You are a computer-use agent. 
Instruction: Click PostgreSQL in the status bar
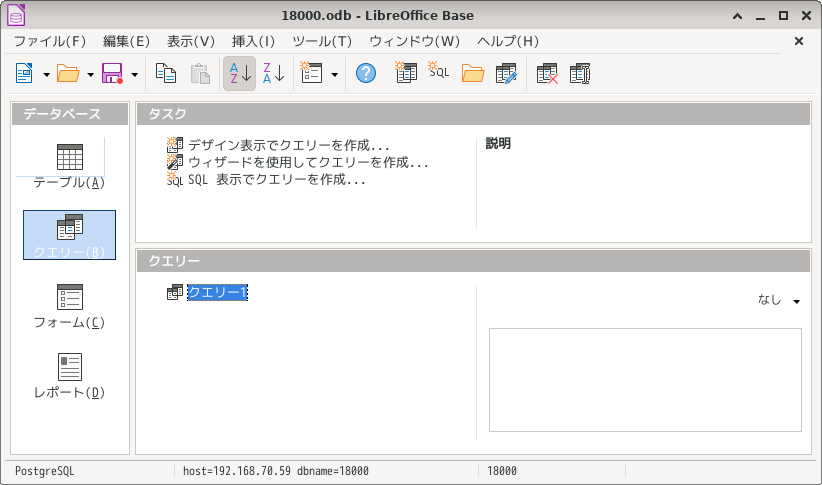(x=45, y=471)
